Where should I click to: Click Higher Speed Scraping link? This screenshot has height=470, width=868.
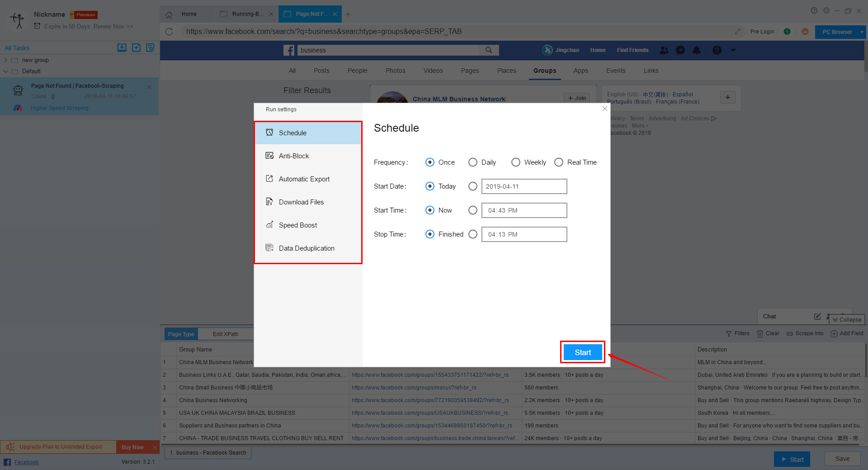pos(60,108)
